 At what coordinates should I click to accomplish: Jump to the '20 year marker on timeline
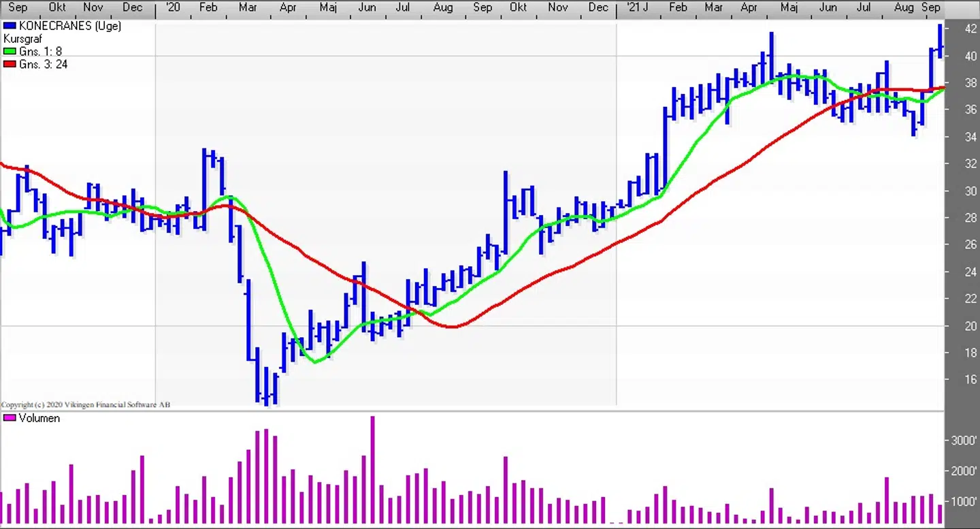[x=172, y=7]
